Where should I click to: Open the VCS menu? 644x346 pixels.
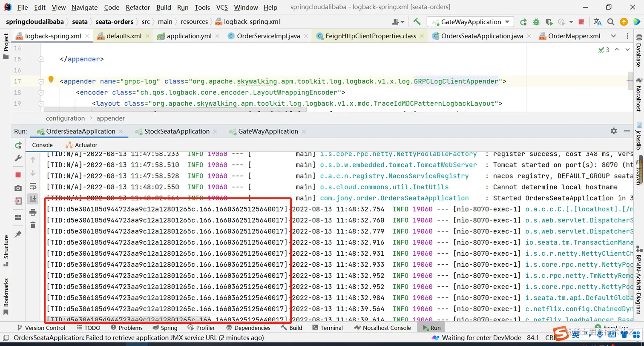(222, 7)
